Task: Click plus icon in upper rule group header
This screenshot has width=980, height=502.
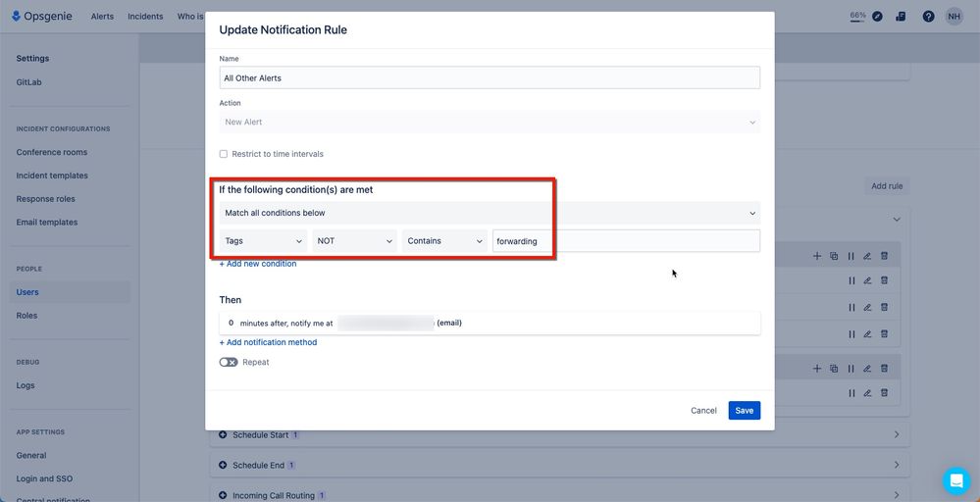Action: 817,256
